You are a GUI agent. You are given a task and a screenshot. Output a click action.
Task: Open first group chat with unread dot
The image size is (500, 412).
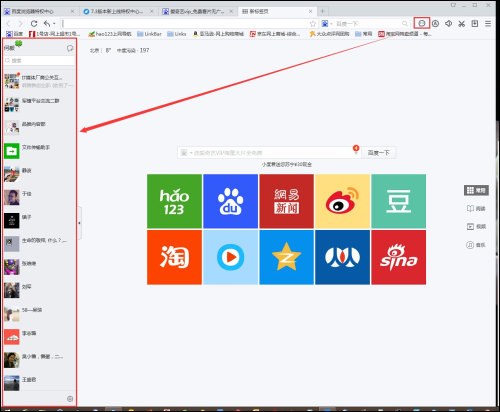coord(39,81)
